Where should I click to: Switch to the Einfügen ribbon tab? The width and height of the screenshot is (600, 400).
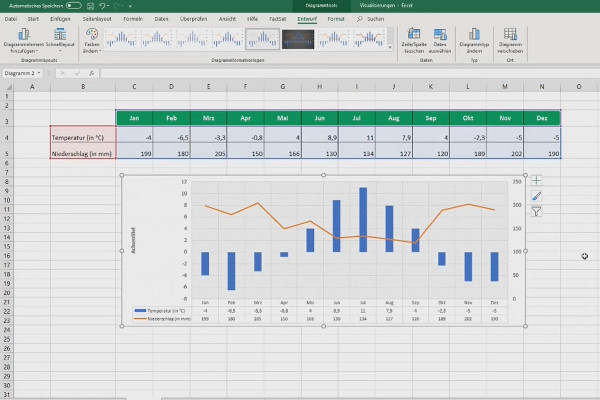[x=60, y=19]
